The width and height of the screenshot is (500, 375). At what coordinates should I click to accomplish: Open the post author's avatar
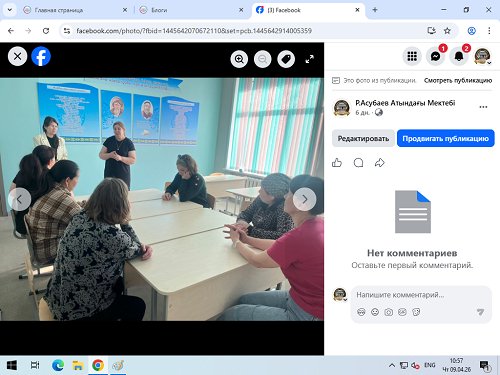click(342, 108)
